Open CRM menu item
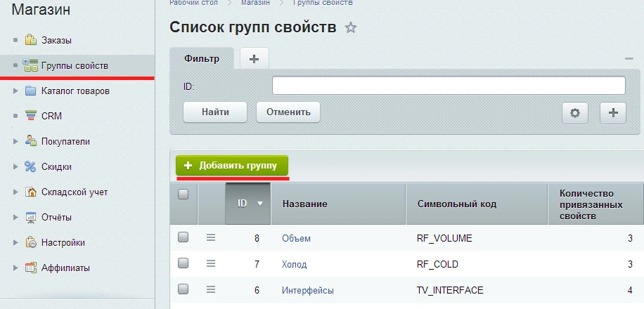Image resolution: width=644 pixels, height=309 pixels. click(52, 116)
